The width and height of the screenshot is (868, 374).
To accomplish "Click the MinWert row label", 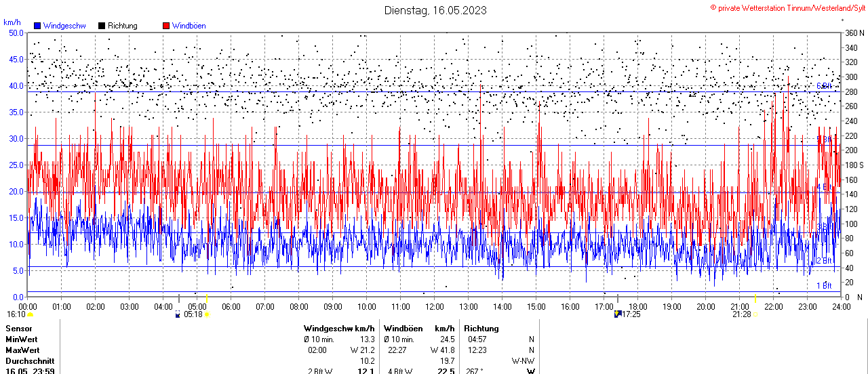I will [20, 339].
